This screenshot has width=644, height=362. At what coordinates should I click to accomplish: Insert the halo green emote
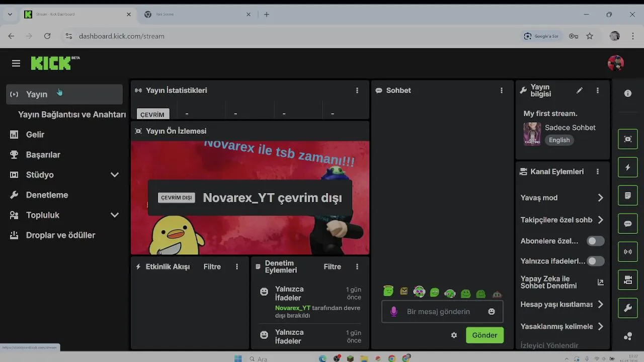click(x=388, y=291)
